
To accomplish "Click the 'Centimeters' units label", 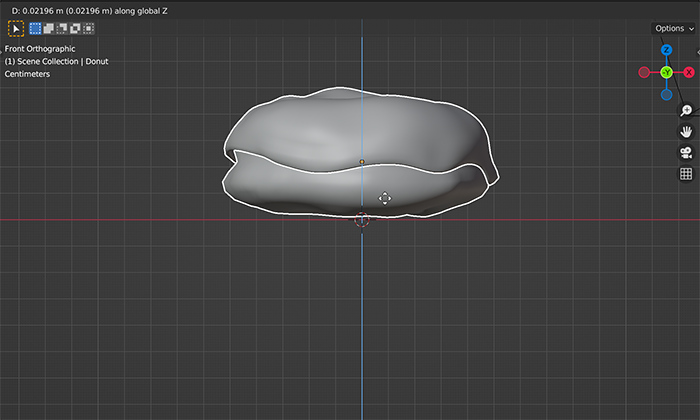I will point(27,74).
